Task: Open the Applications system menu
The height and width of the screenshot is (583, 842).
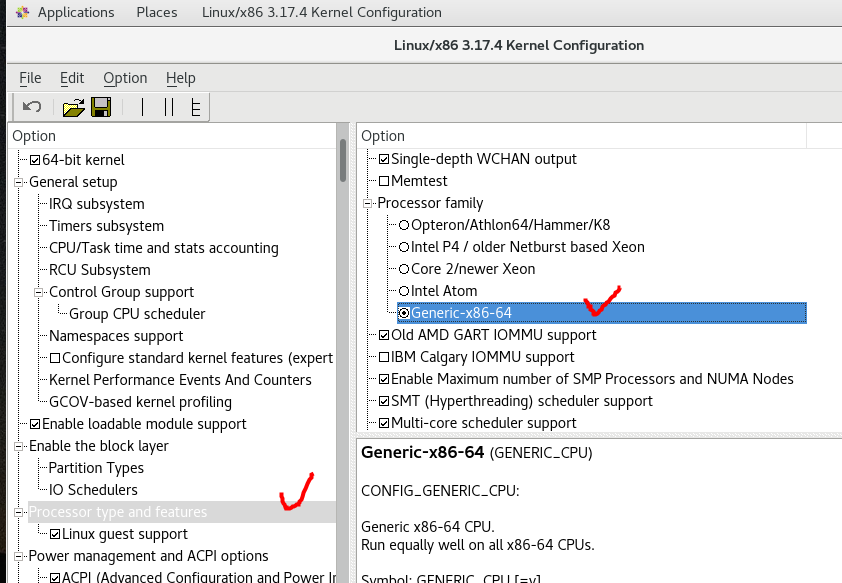Action: point(76,12)
